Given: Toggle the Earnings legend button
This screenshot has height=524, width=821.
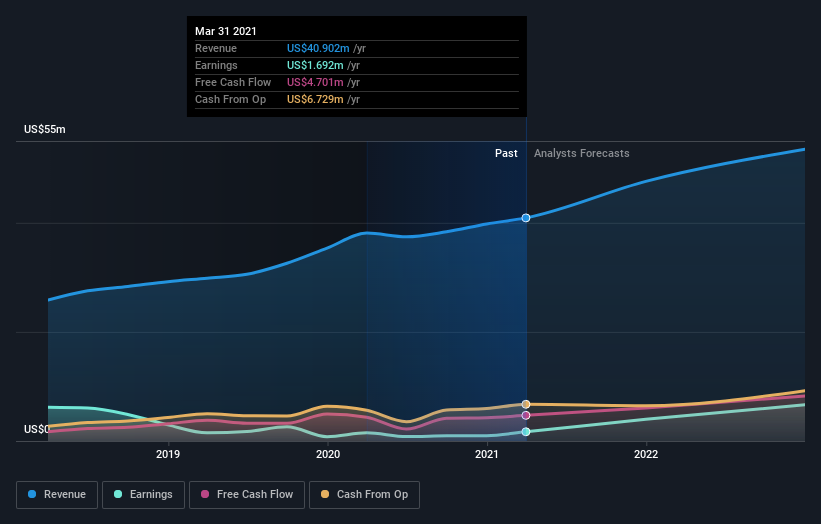Looking at the screenshot, I should (143, 495).
